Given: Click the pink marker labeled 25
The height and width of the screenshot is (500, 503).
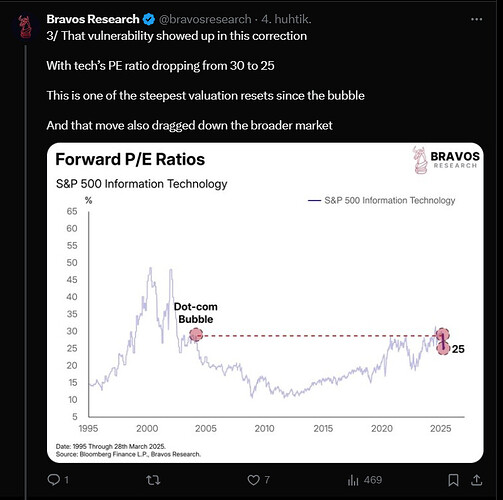Looking at the screenshot, I should pyautogui.click(x=443, y=349).
